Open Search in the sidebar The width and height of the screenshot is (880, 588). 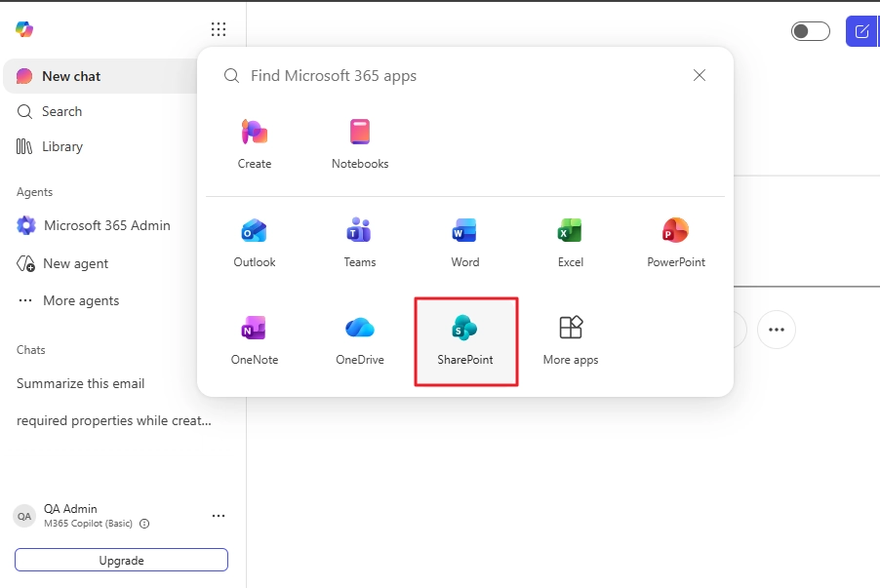point(50,111)
